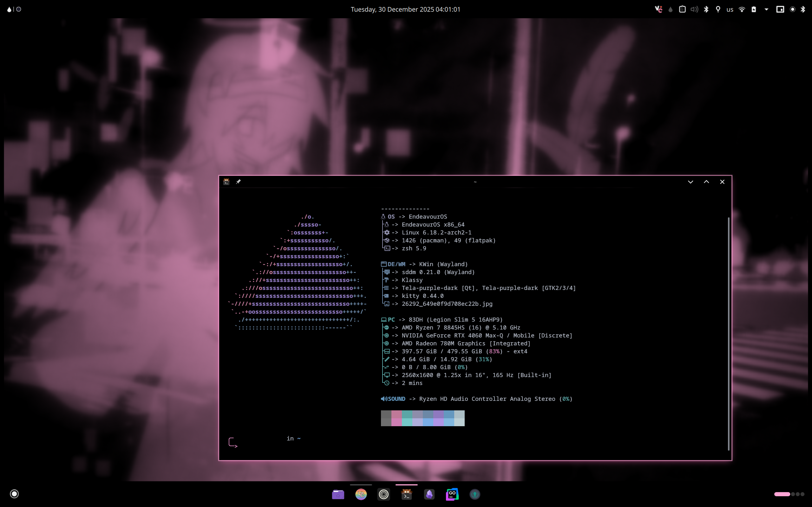Open the concentric circles app in dock
Image resolution: width=812 pixels, height=507 pixels.
tap(383, 494)
